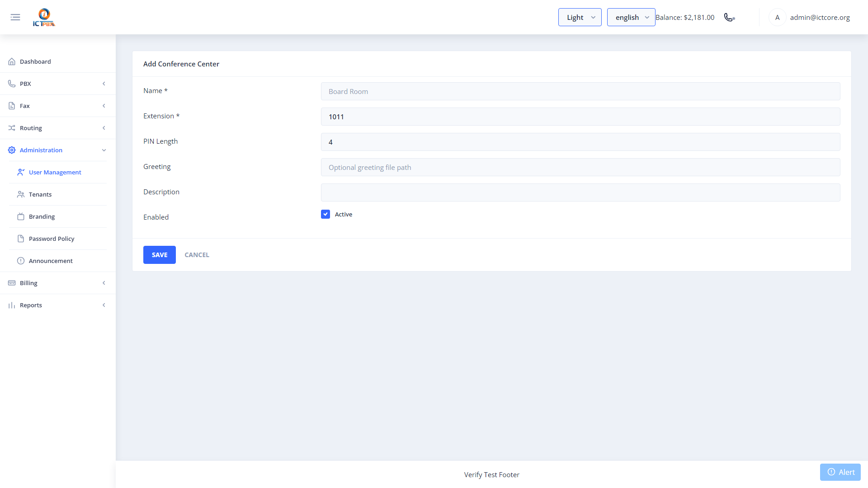Click the Fax document icon

coord(12,106)
